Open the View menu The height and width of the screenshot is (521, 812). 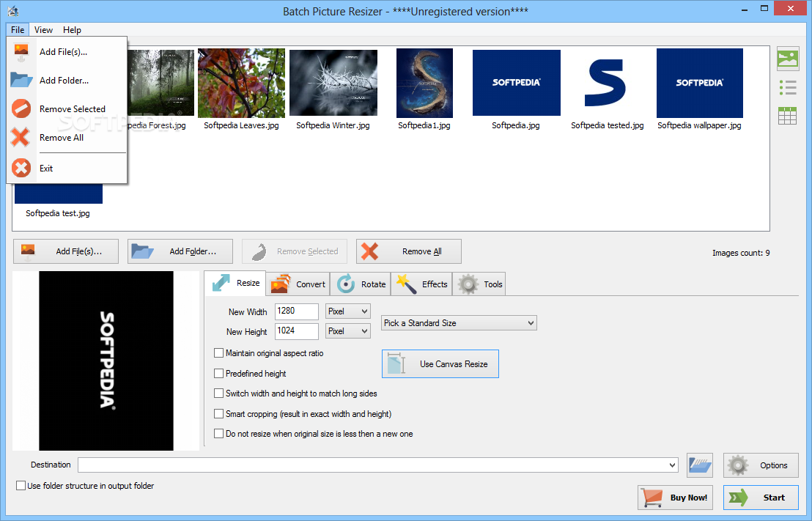click(x=43, y=30)
